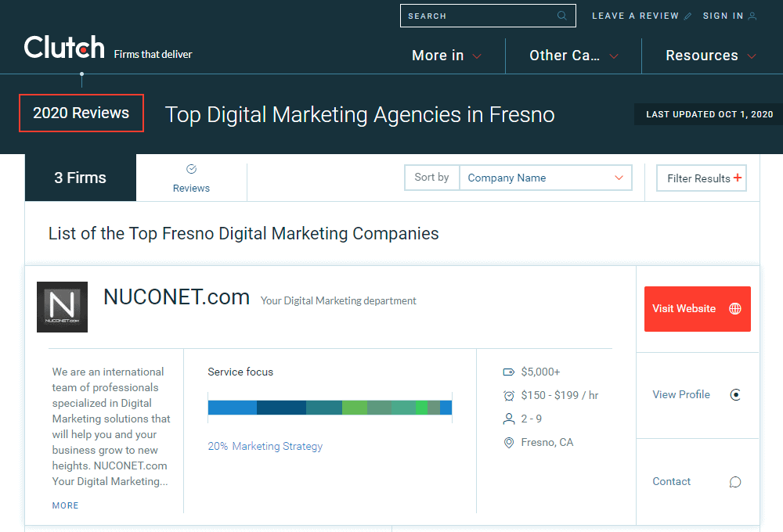The width and height of the screenshot is (783, 532).
Task: Click the checkmark icon above Reviews
Action: 191,169
